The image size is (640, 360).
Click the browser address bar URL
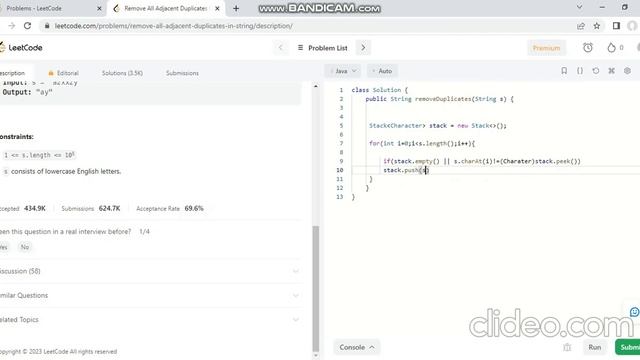[173, 26]
